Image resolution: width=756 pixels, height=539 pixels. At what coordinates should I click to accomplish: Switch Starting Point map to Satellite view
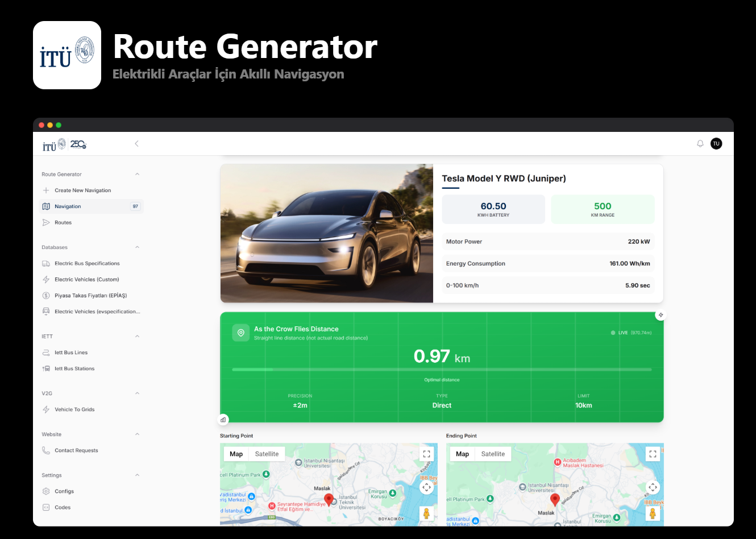268,454
